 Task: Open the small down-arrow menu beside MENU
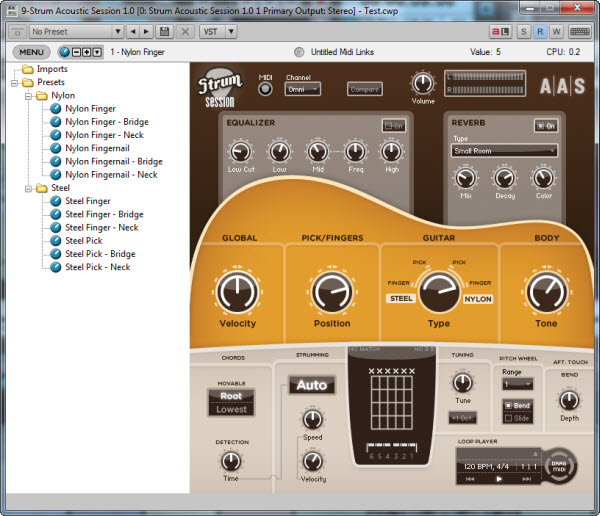pos(97,52)
